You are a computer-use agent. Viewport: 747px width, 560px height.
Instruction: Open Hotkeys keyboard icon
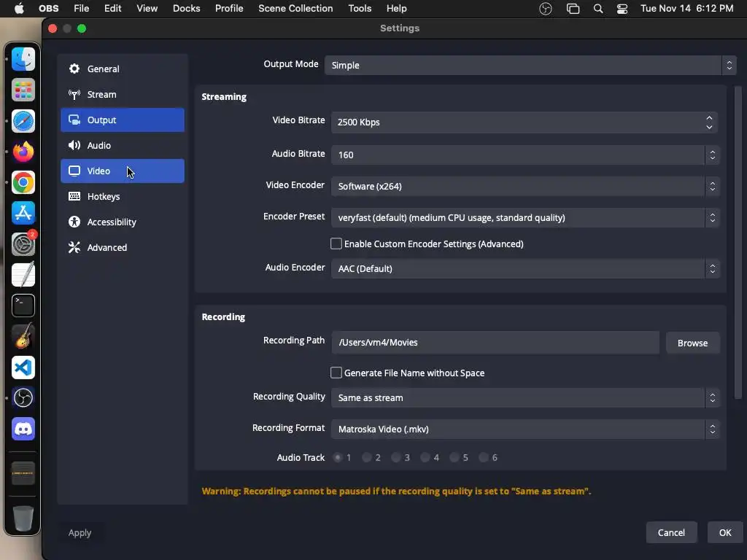[x=74, y=197]
